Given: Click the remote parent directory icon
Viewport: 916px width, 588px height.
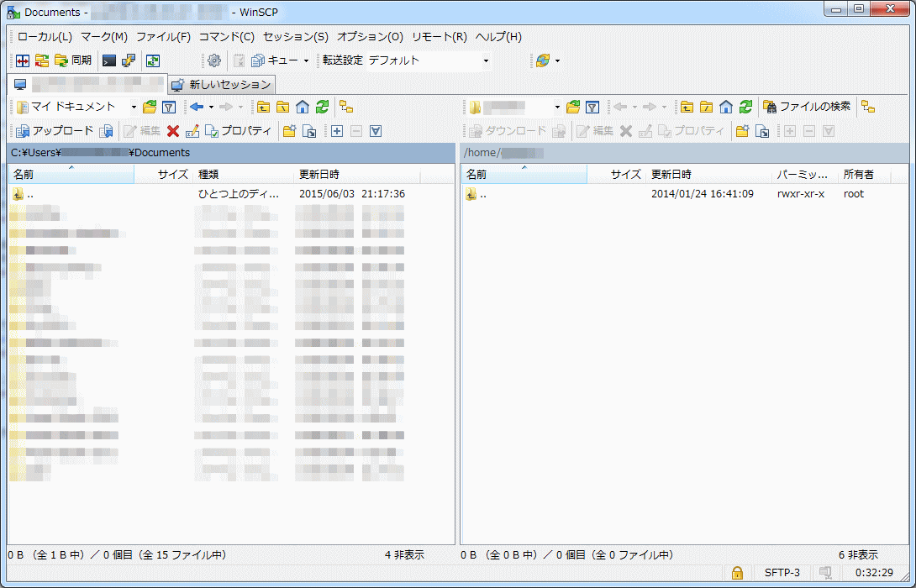Looking at the screenshot, I should pyautogui.click(x=687, y=107).
